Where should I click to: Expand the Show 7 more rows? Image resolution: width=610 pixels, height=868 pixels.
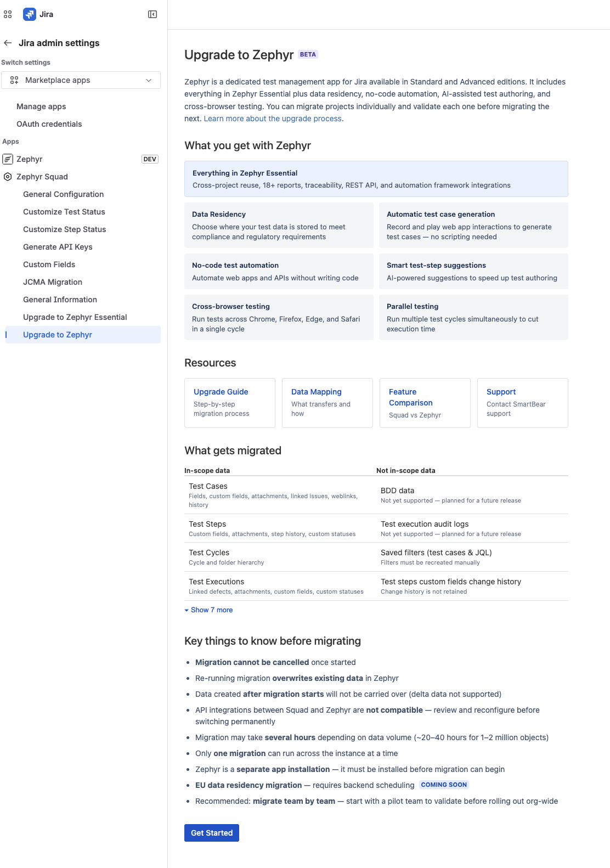(x=208, y=610)
